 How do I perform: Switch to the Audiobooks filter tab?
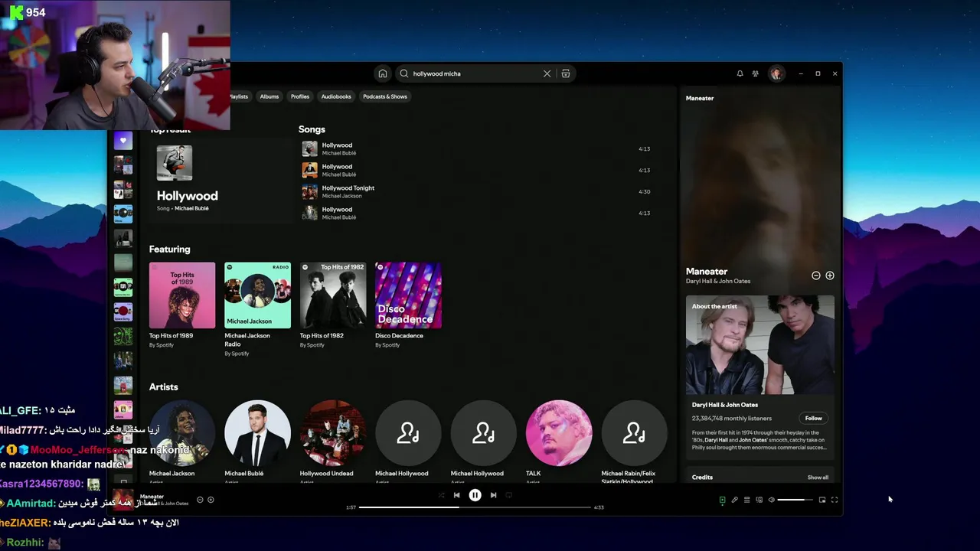pos(336,96)
